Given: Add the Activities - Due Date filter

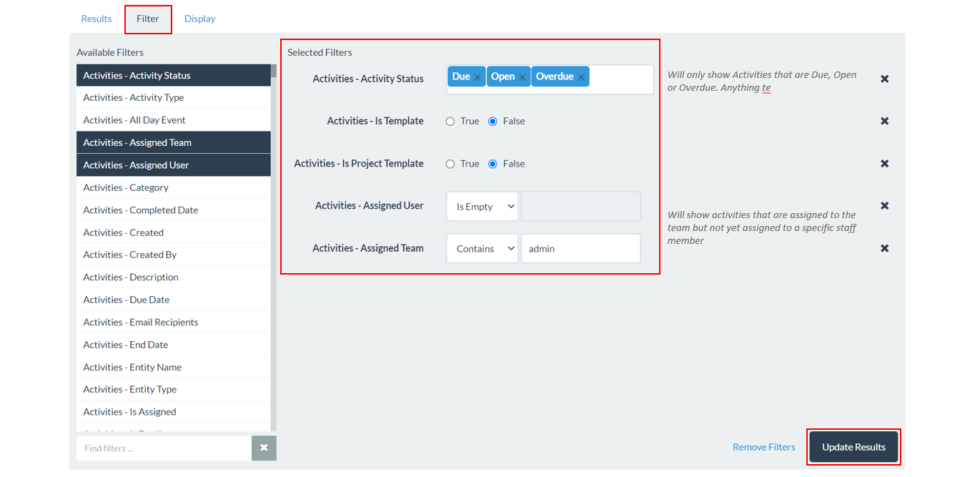Looking at the screenshot, I should coord(127,300).
